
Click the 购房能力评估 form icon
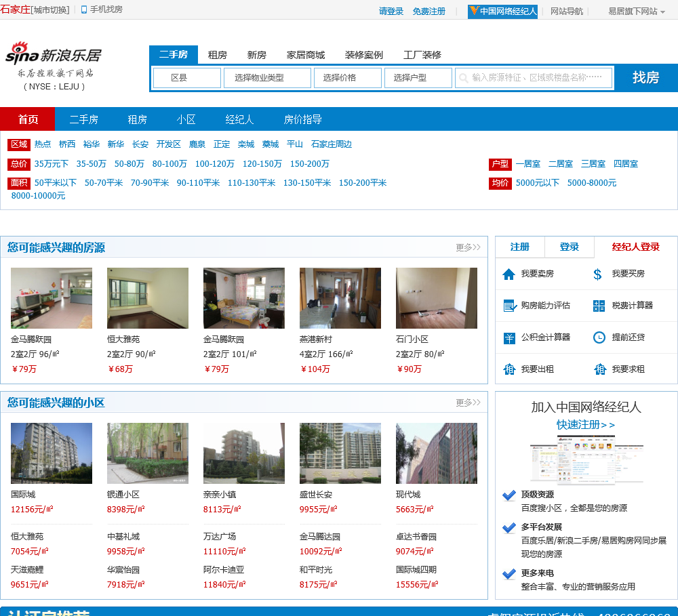(510, 306)
